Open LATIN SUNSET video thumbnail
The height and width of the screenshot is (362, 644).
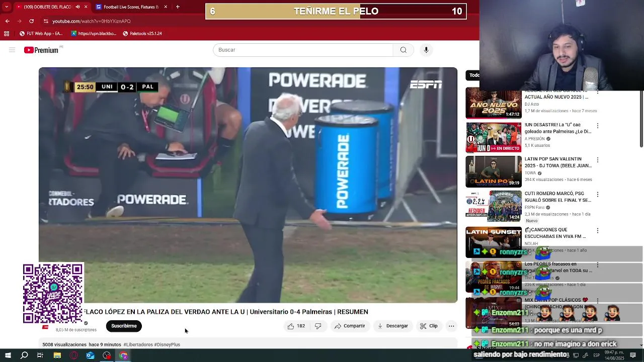(x=494, y=242)
